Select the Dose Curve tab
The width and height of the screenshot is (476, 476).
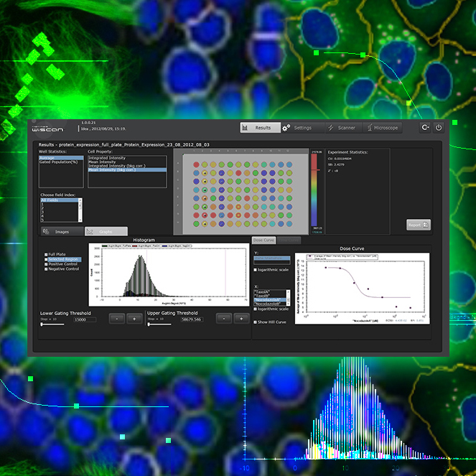pos(265,240)
